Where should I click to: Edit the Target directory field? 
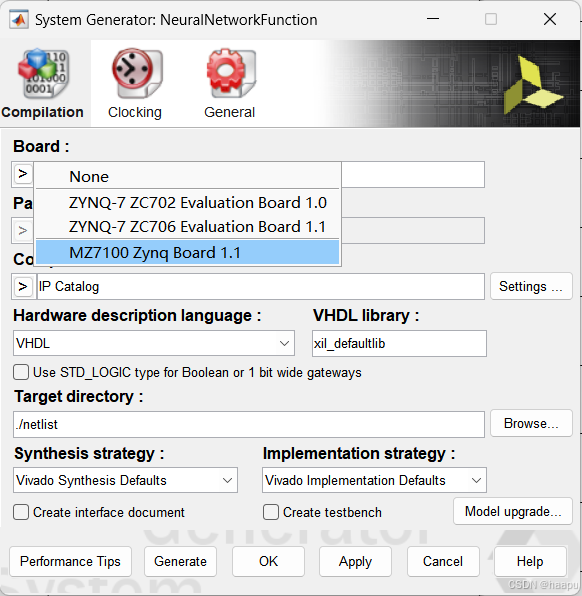coord(249,424)
